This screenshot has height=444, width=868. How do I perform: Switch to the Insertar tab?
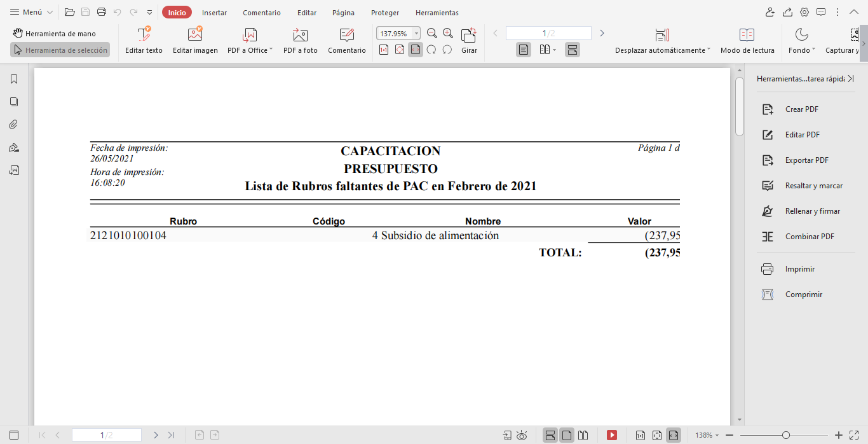(x=214, y=13)
